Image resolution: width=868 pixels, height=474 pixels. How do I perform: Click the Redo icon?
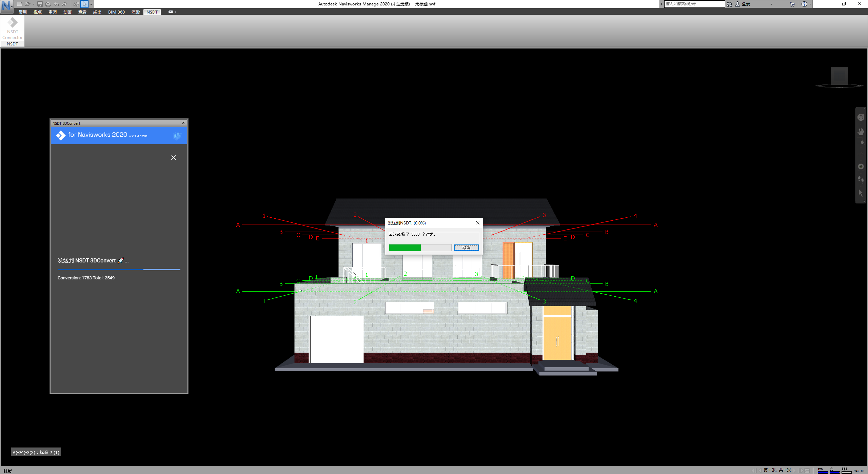tap(64, 4)
